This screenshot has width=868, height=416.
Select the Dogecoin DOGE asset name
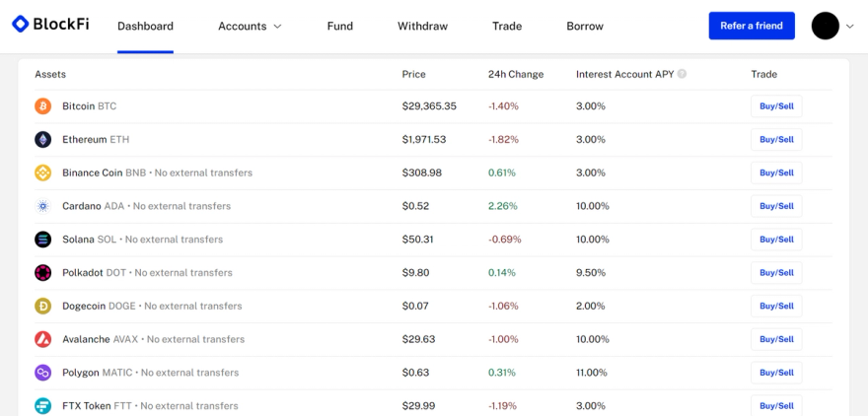click(99, 306)
